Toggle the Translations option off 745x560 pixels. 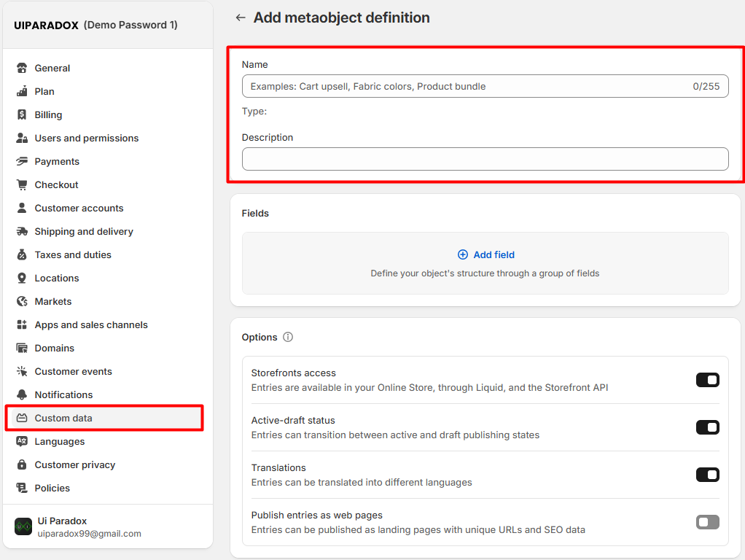click(x=707, y=475)
